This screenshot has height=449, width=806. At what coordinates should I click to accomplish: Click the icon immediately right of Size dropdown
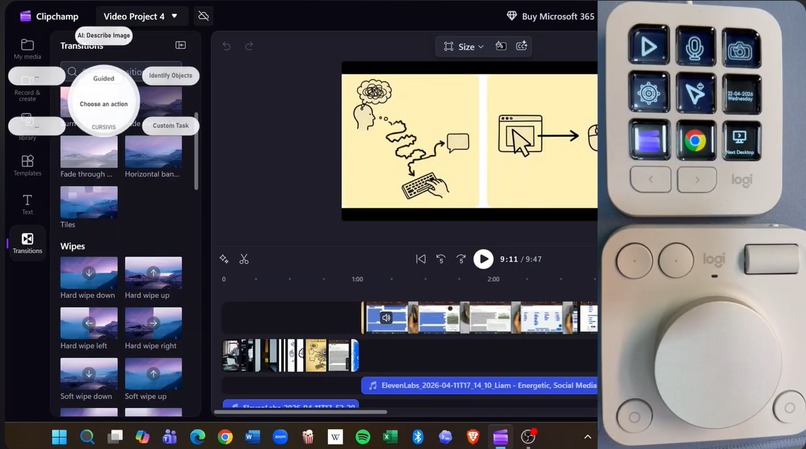pyautogui.click(x=501, y=46)
